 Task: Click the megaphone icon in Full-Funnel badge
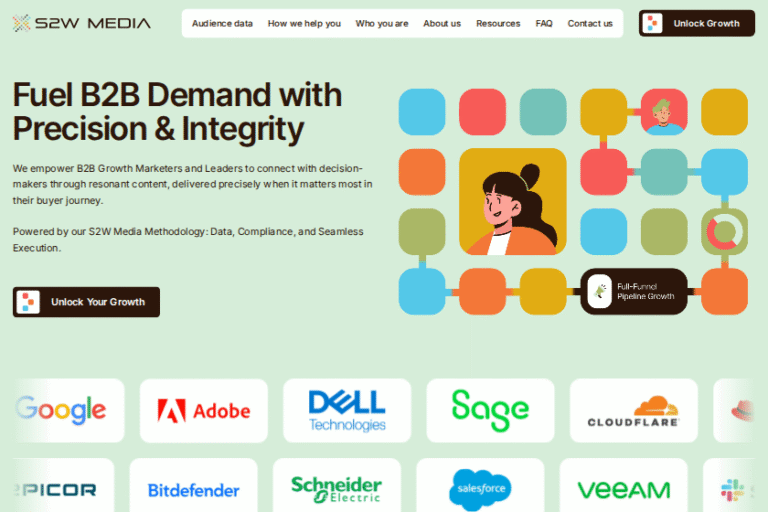[x=600, y=292]
